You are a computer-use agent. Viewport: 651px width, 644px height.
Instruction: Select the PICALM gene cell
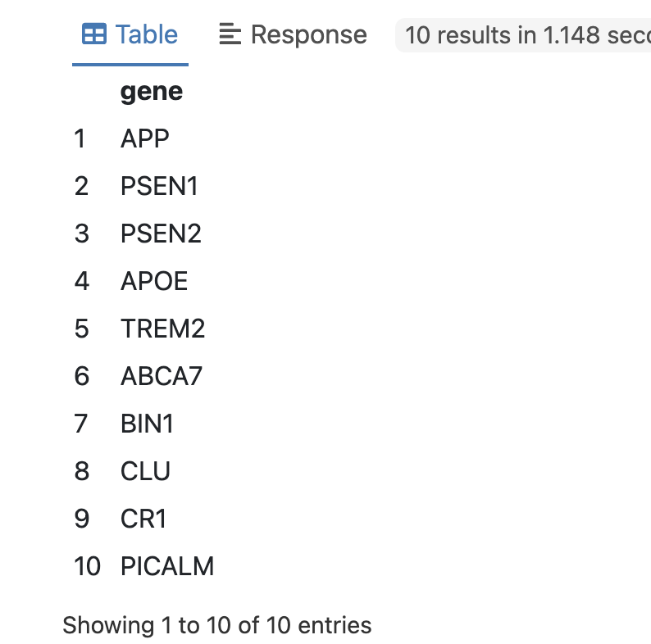click(x=167, y=566)
